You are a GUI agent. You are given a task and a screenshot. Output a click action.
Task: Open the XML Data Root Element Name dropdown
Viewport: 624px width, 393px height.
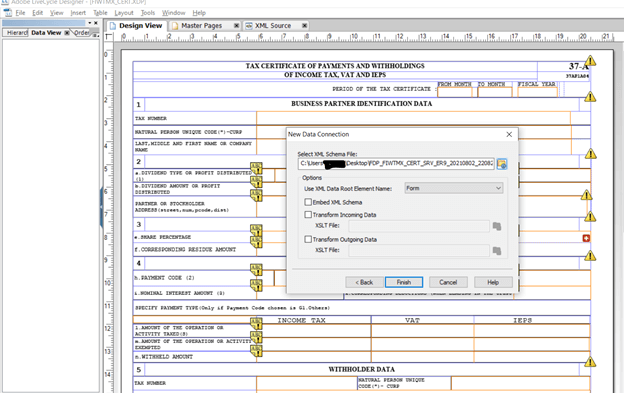tap(454, 188)
